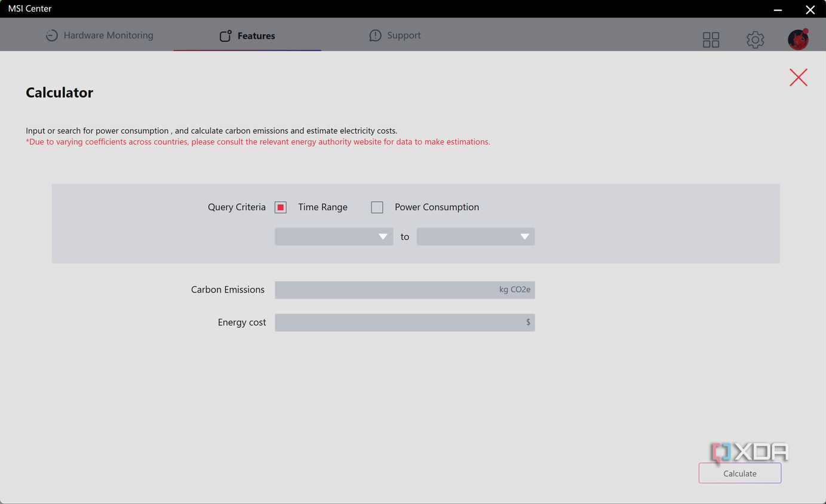Close the Calculator panel with red X
The image size is (826, 504).
pyautogui.click(x=799, y=77)
